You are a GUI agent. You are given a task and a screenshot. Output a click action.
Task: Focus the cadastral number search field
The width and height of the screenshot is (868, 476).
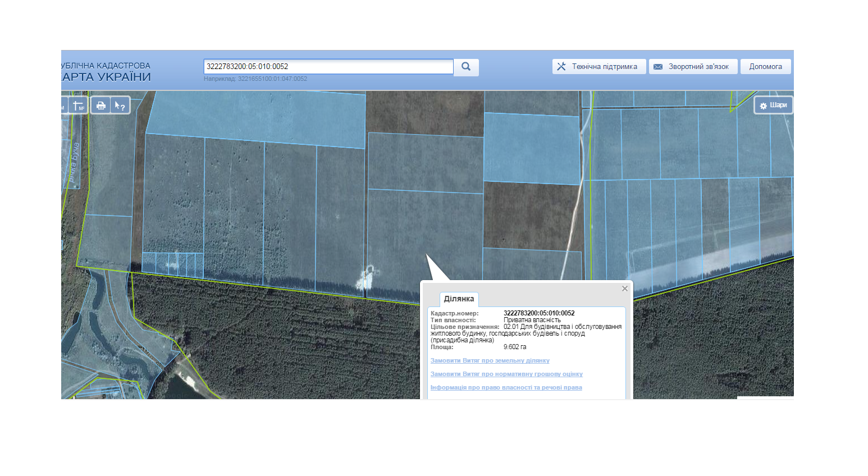[x=328, y=66]
